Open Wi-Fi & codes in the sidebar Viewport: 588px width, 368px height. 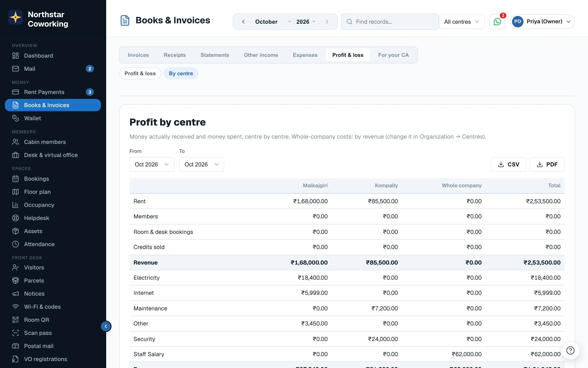click(x=53, y=307)
